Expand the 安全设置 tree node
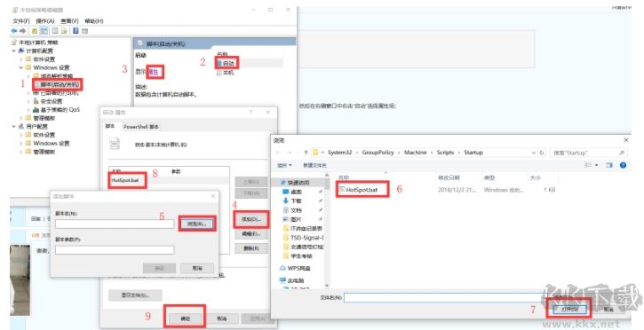Image resolution: width=644 pixels, height=330 pixels. tap(28, 101)
